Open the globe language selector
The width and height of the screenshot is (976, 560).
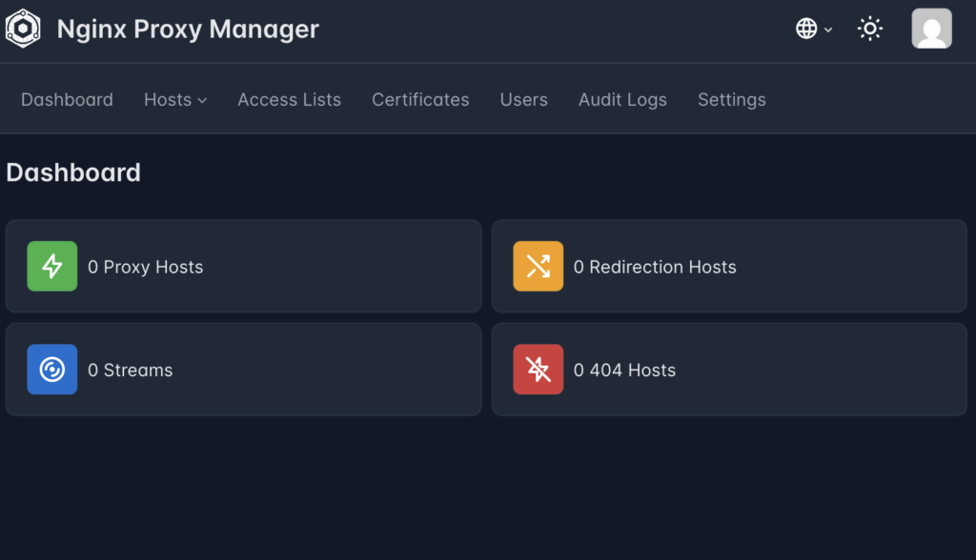(806, 29)
